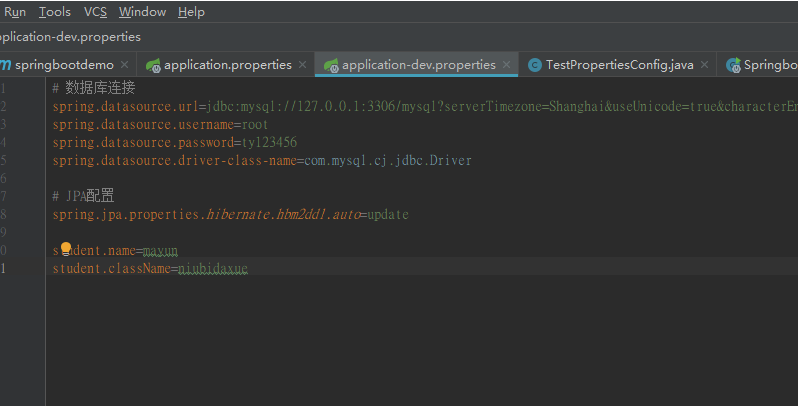The image size is (798, 406).
Task: Click the Maven icon on springbootdemo tab
Action: coord(5,65)
